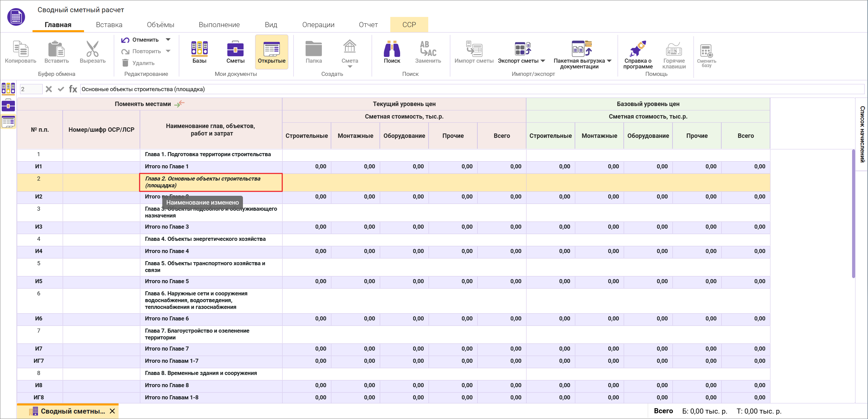Open the Поиск binoculars tool
Image resolution: width=868 pixels, height=419 pixels.
tap(392, 49)
